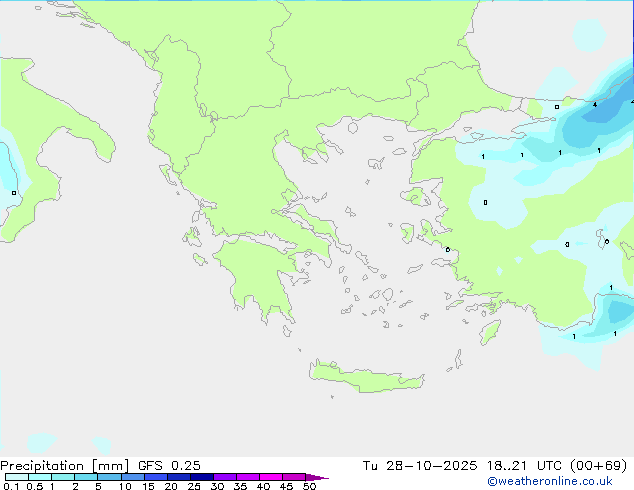Select the 35–40 mm violet legend swatch

[248, 477]
